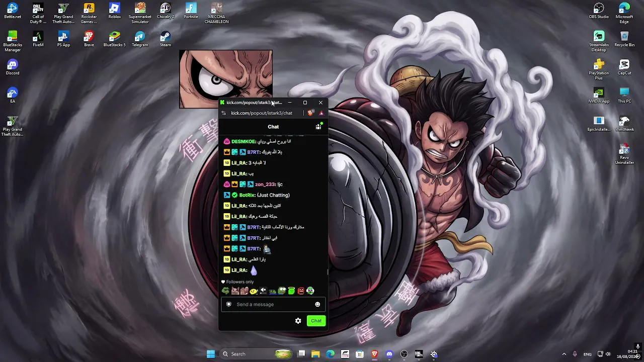644x362 pixels.
Task: Show hidden system tray icons
Action: tap(564, 354)
